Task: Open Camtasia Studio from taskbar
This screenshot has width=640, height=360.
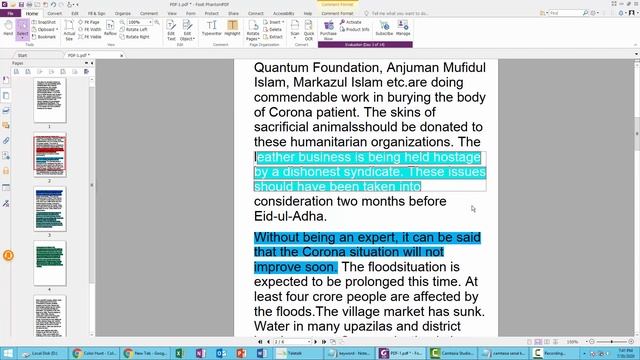Action: click(x=452, y=353)
